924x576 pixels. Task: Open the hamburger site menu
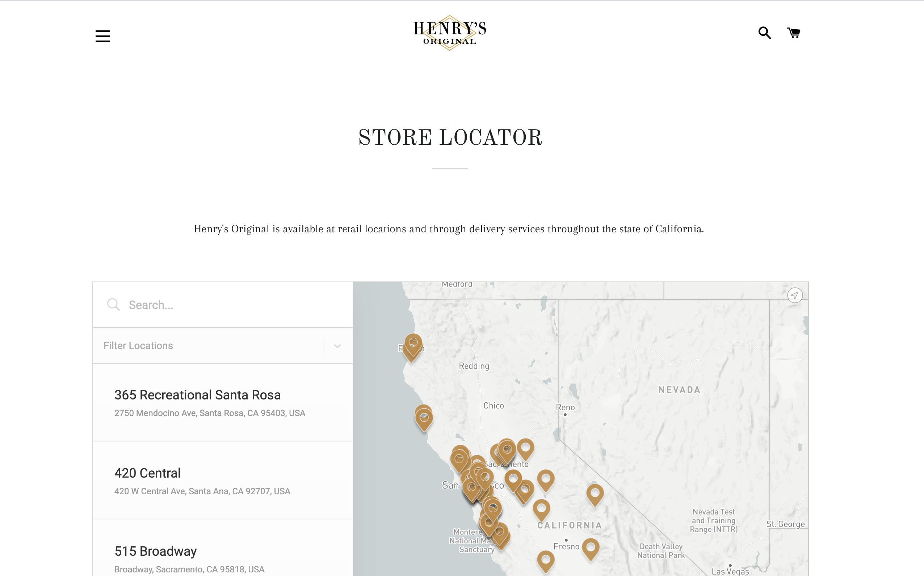102,36
